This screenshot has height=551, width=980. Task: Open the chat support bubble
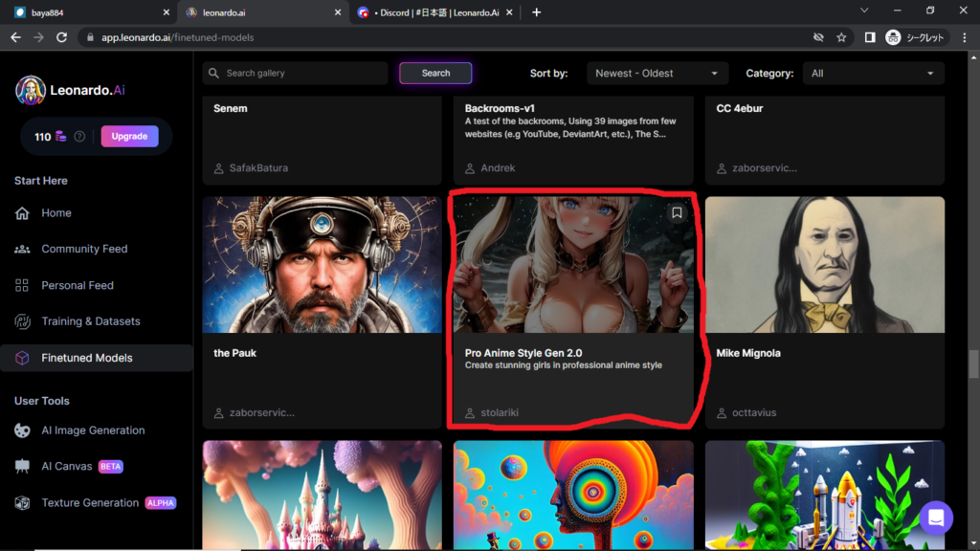(x=935, y=518)
